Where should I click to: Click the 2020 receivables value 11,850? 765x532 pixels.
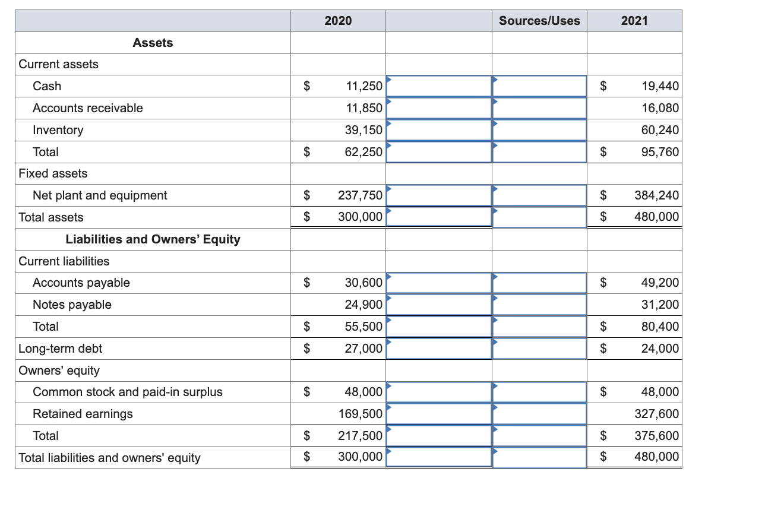(364, 108)
